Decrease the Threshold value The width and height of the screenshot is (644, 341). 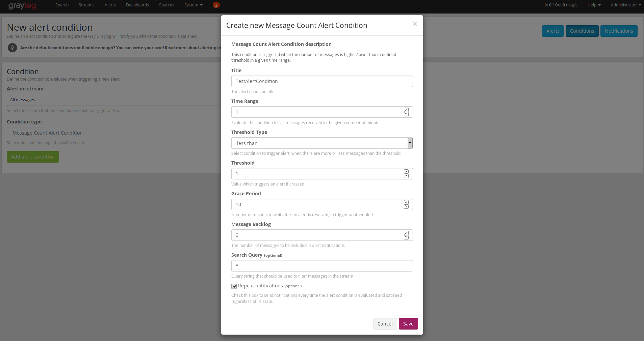click(406, 176)
